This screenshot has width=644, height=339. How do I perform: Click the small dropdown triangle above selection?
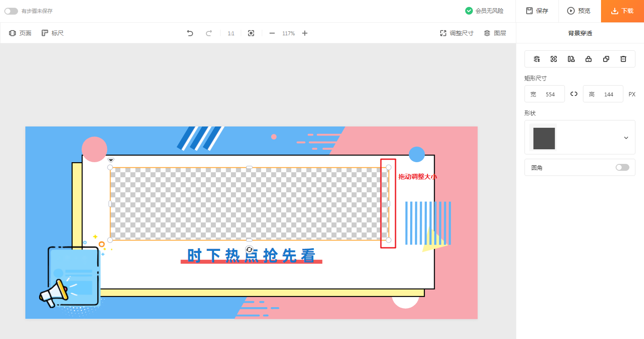(111, 160)
